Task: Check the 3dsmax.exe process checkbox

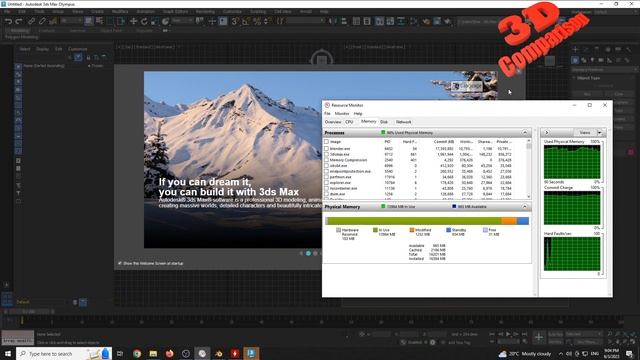Action: click(327, 154)
